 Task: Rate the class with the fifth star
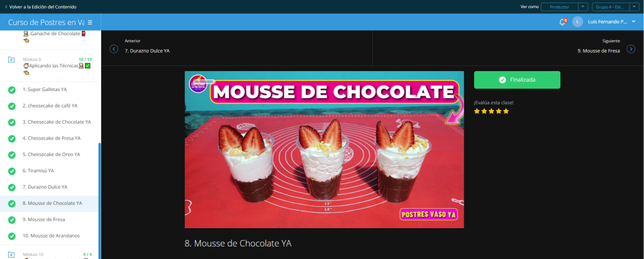point(506,111)
